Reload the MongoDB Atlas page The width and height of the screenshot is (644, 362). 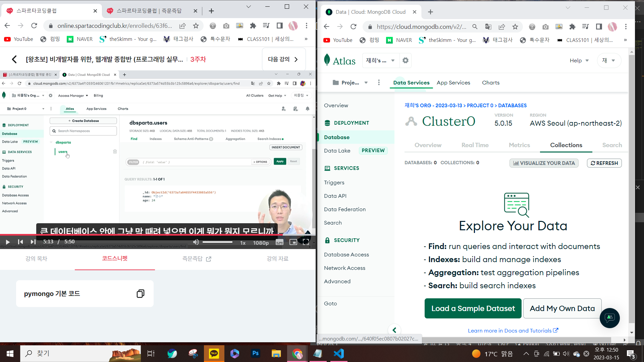click(353, 27)
